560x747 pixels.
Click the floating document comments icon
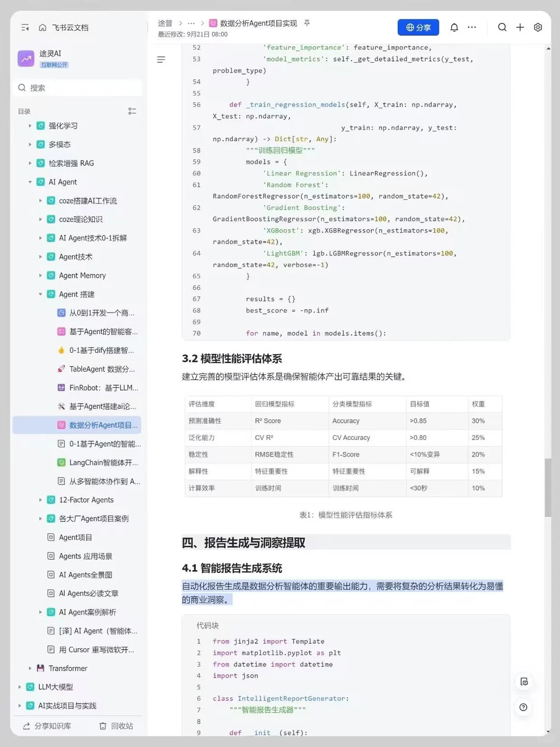click(x=524, y=682)
